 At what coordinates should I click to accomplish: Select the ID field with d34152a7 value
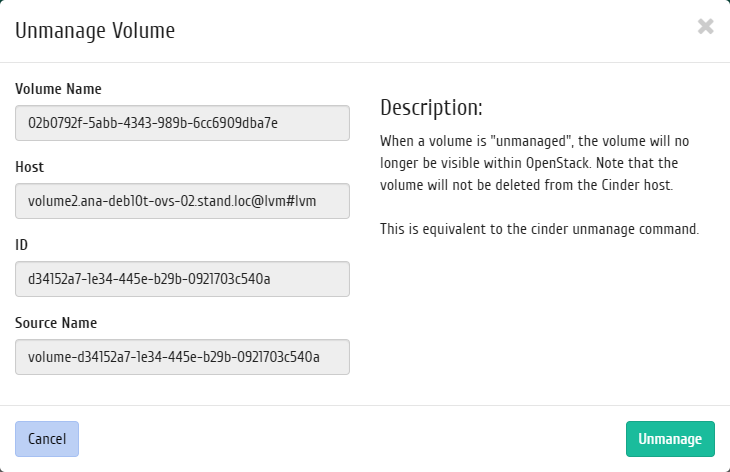point(182,279)
